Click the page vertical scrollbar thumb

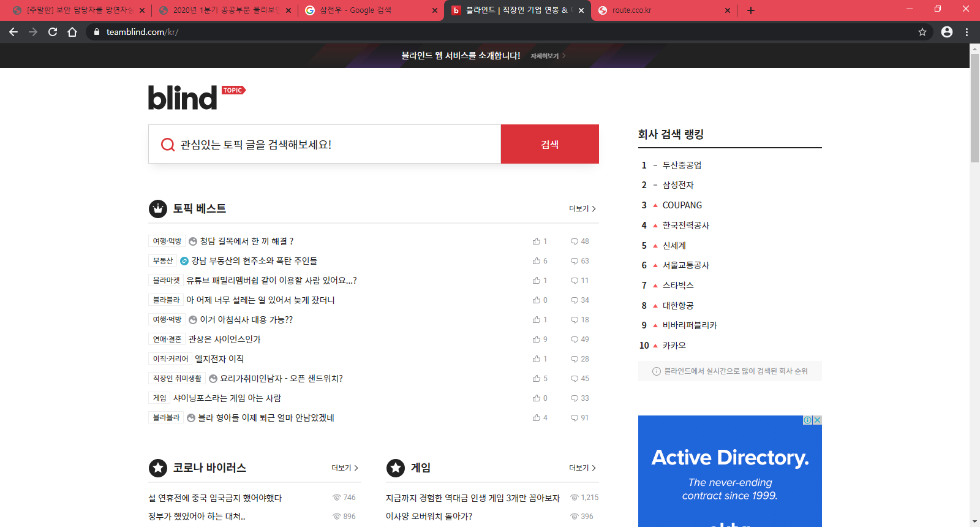pos(974,108)
